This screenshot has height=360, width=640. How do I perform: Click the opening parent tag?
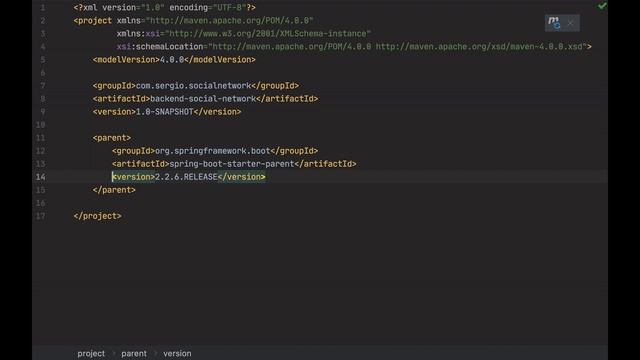112,138
